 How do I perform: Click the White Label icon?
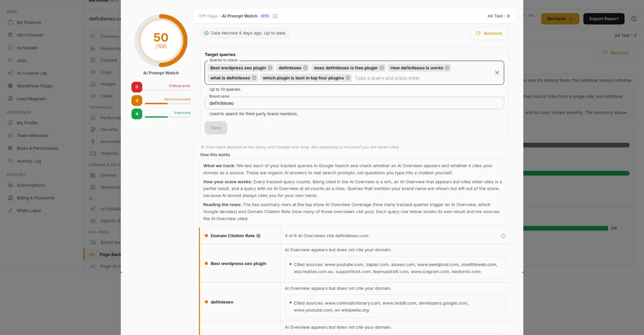pyautogui.click(x=10, y=210)
